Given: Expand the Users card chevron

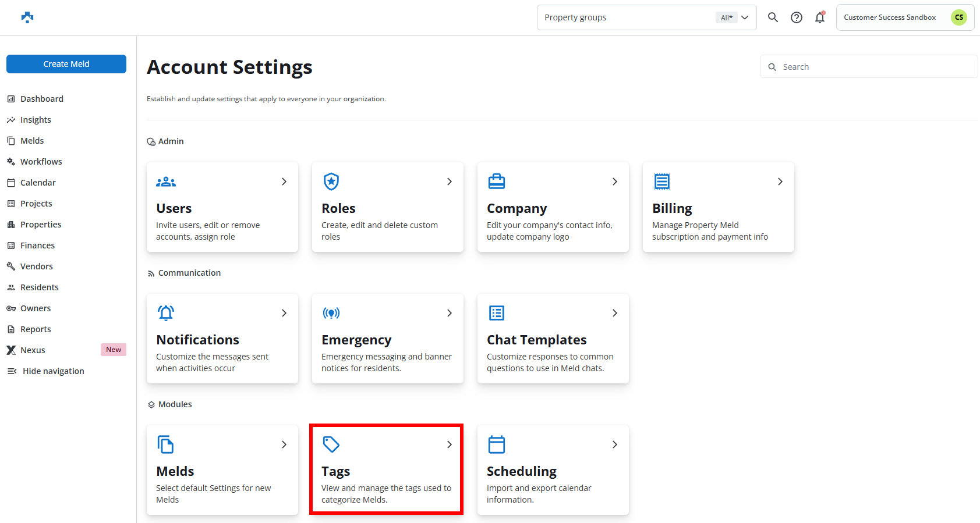Looking at the screenshot, I should (x=284, y=182).
